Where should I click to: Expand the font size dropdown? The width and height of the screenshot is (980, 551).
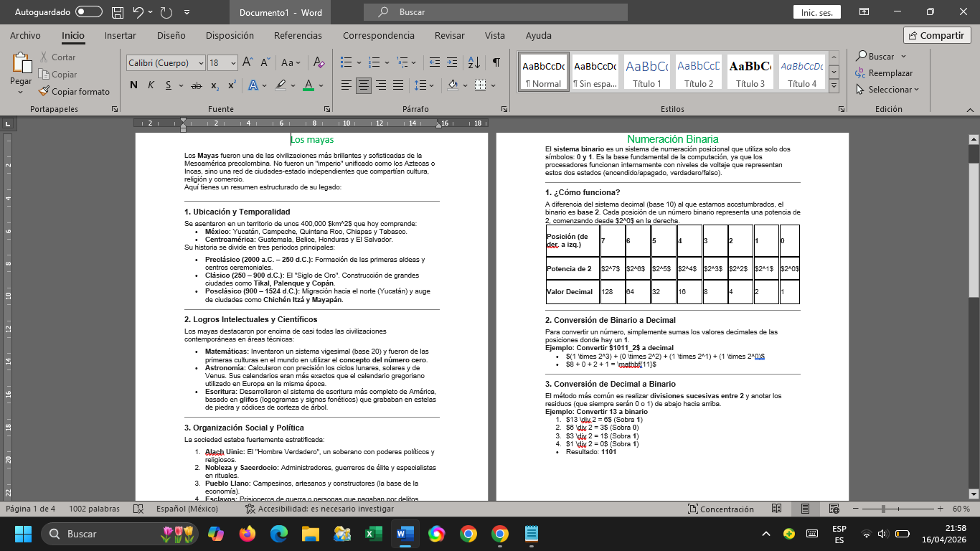point(233,63)
